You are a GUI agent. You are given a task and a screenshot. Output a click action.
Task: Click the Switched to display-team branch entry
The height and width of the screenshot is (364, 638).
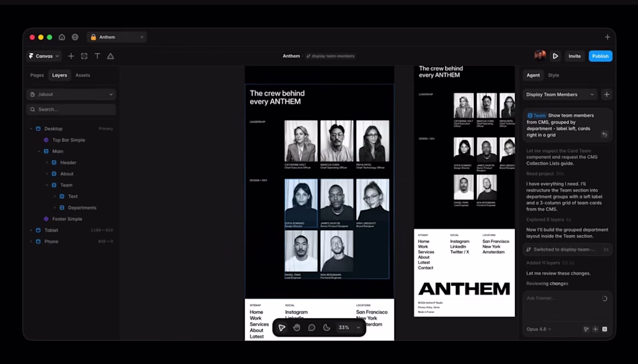point(567,249)
